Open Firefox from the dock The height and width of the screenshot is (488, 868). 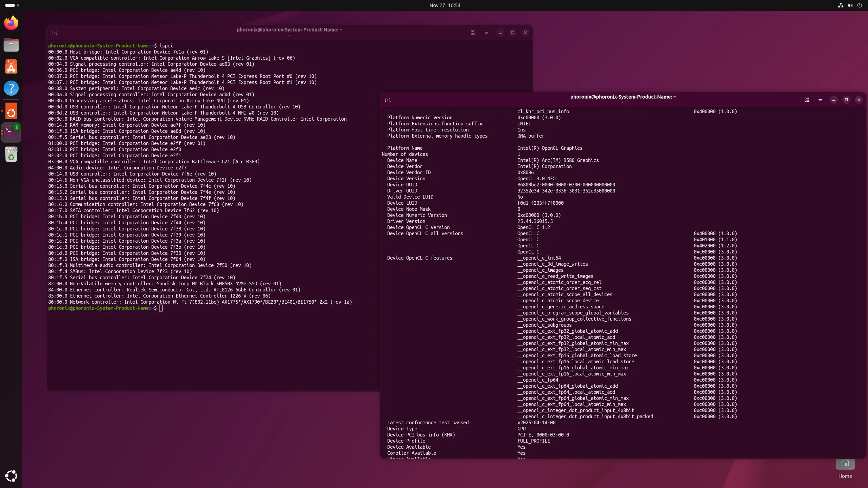click(11, 23)
